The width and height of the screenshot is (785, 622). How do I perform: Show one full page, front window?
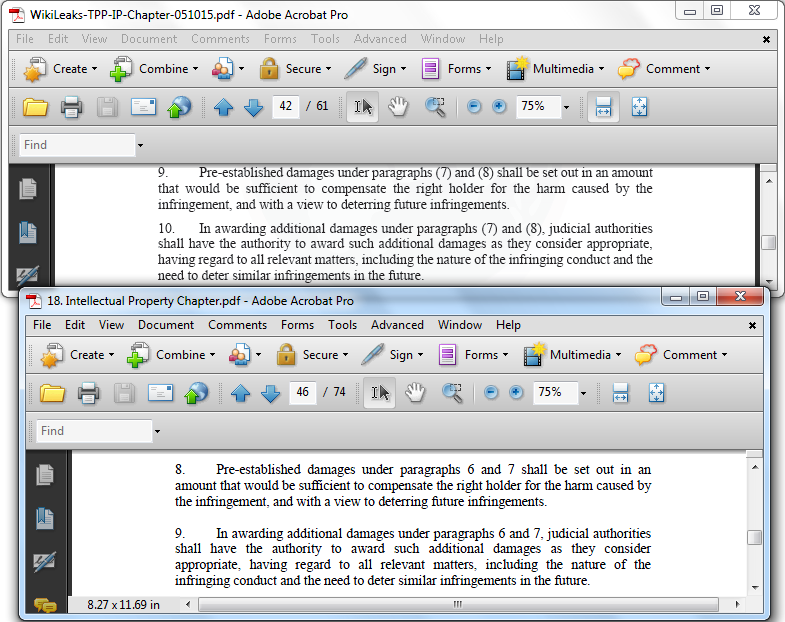(656, 393)
